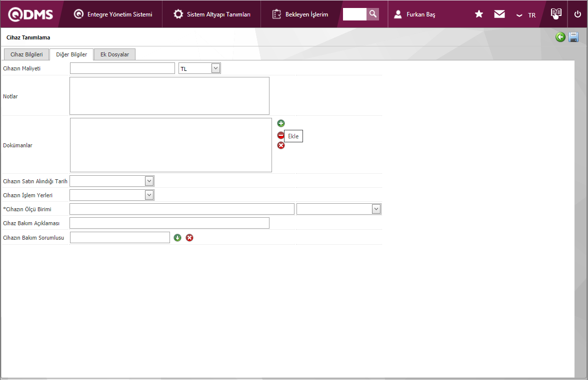The width and height of the screenshot is (588, 380).
Task: Click the save diskette icon
Action: [x=573, y=37]
